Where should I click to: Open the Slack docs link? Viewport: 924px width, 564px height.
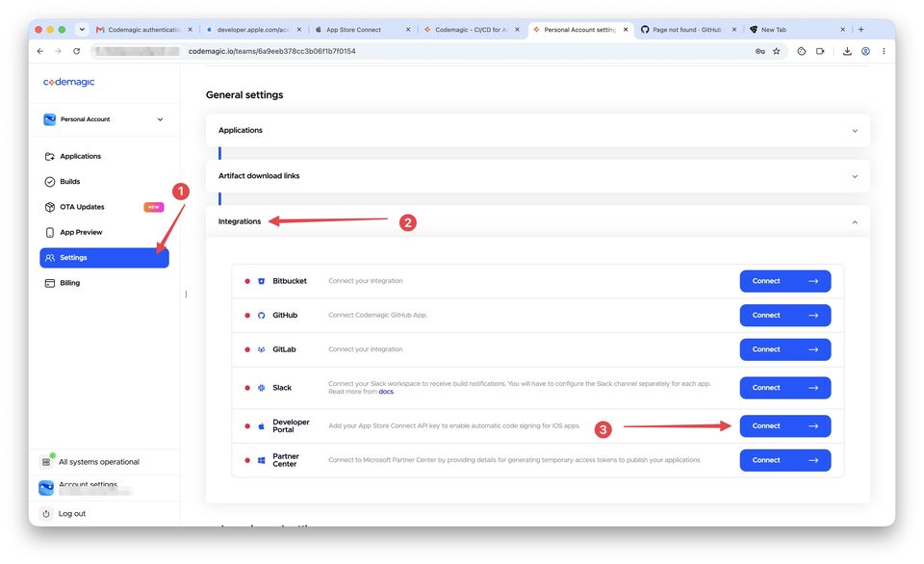click(386, 392)
